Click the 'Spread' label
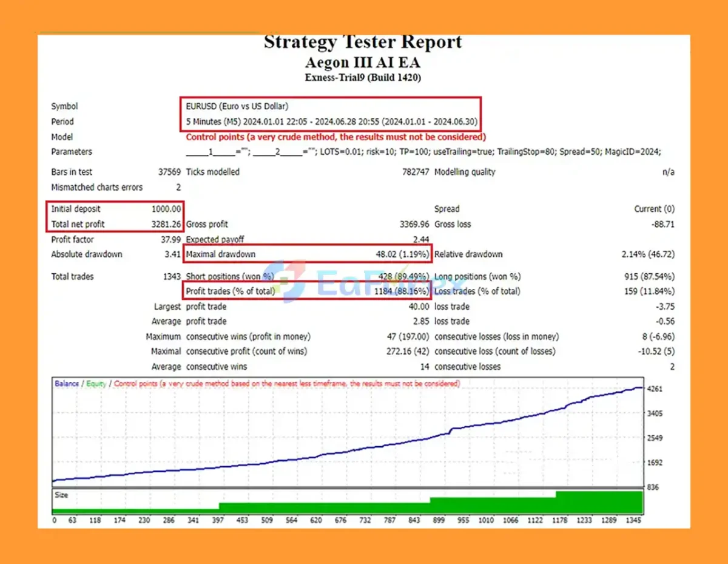Image resolution: width=728 pixels, height=564 pixels. pos(447,209)
